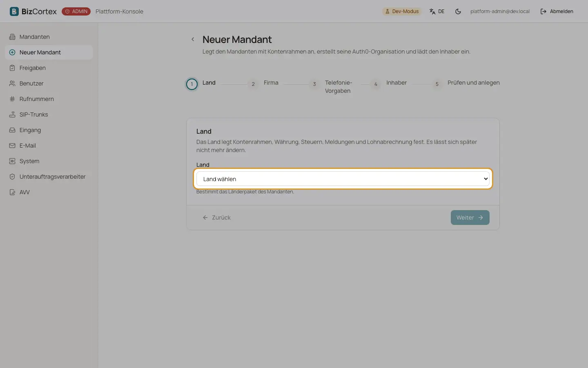
Task: Click the people icon for Benutzer
Action: point(12,83)
